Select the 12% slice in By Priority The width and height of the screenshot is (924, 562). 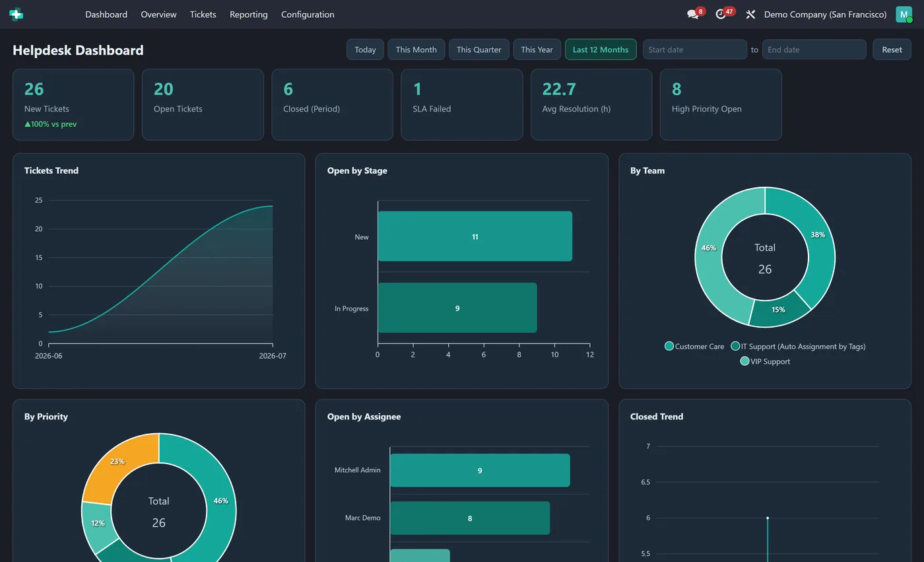tap(98, 523)
